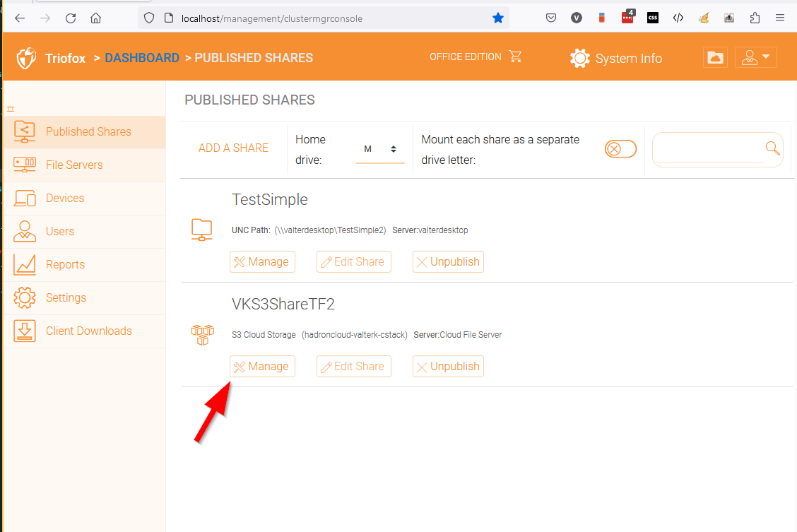Manage the VKS3ShareTF2 share
Image resolution: width=797 pixels, height=532 pixels.
262,367
